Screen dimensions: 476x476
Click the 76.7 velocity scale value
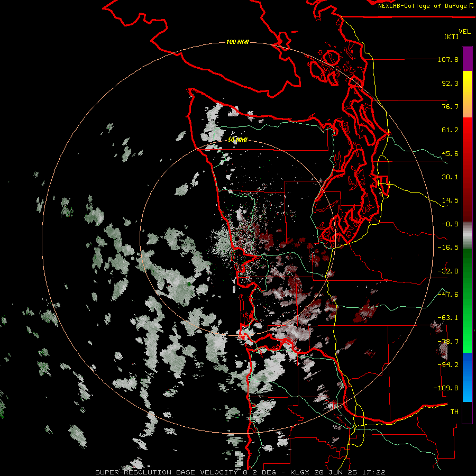pos(450,106)
